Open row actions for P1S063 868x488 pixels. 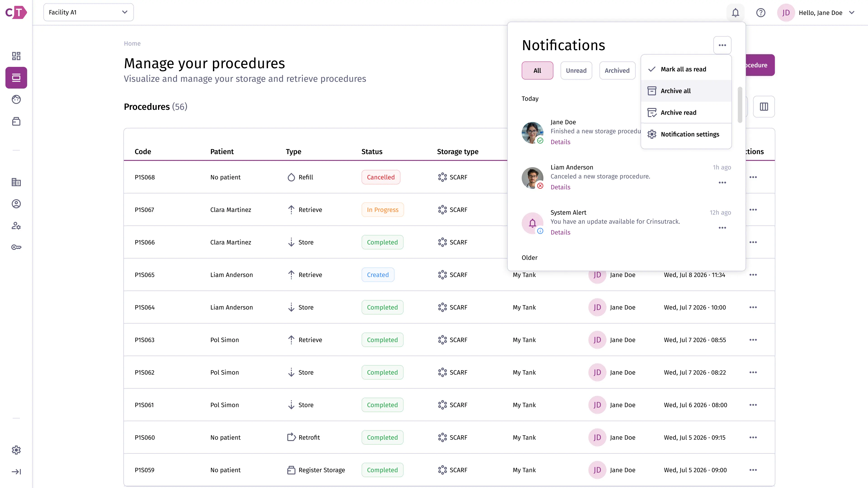pyautogui.click(x=753, y=340)
